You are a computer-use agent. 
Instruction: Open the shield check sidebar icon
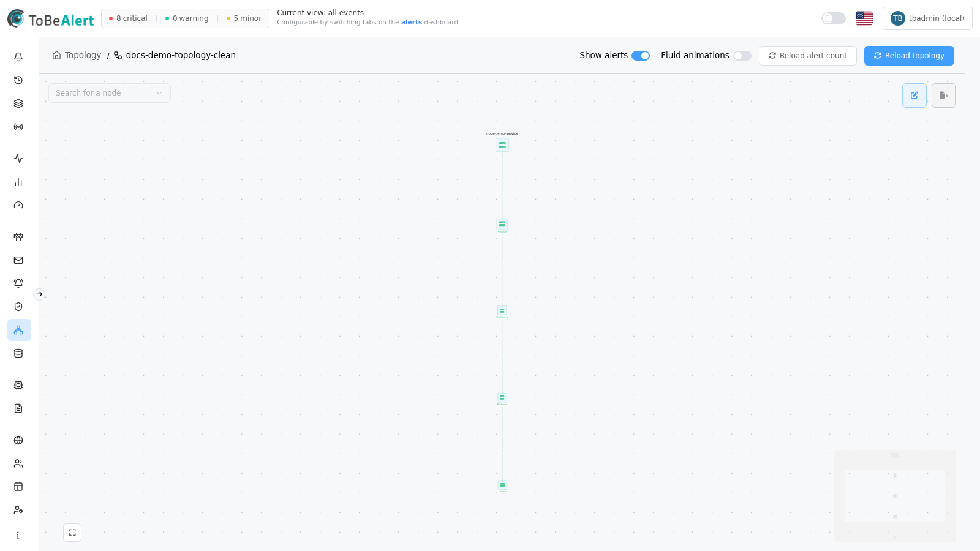(x=18, y=307)
